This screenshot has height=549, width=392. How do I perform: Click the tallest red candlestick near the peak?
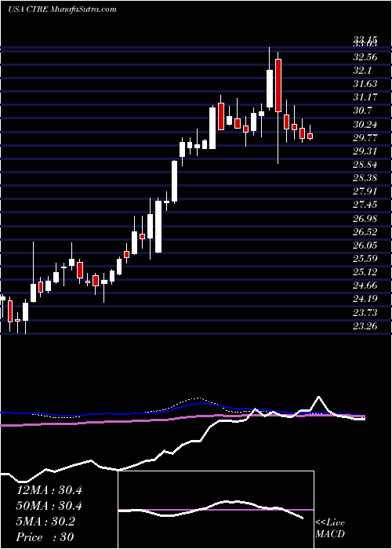pyautogui.click(x=278, y=85)
